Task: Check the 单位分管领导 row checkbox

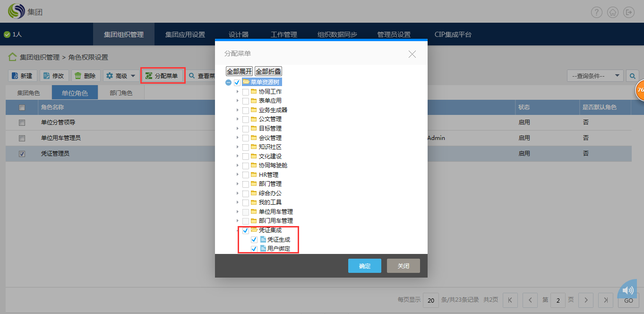Action: [22, 122]
